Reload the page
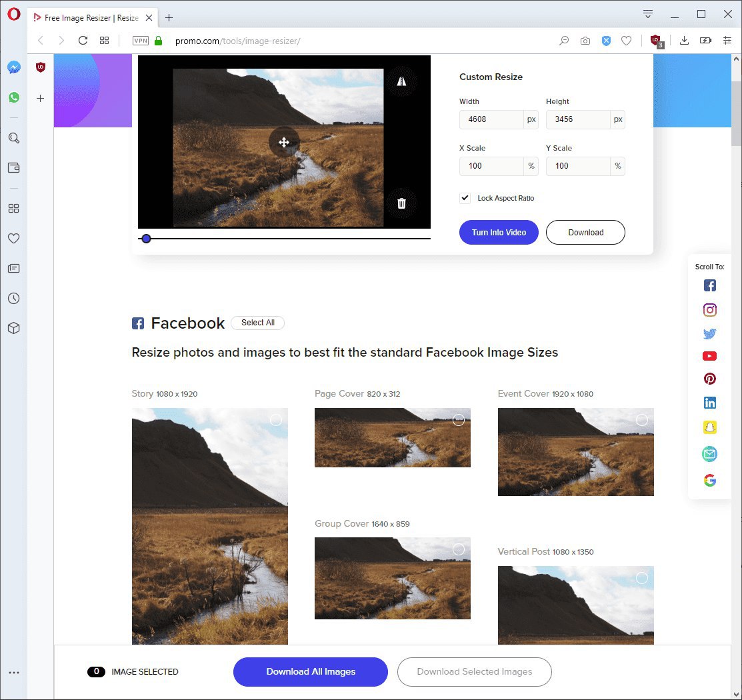This screenshot has height=700, width=742. pos(83,41)
